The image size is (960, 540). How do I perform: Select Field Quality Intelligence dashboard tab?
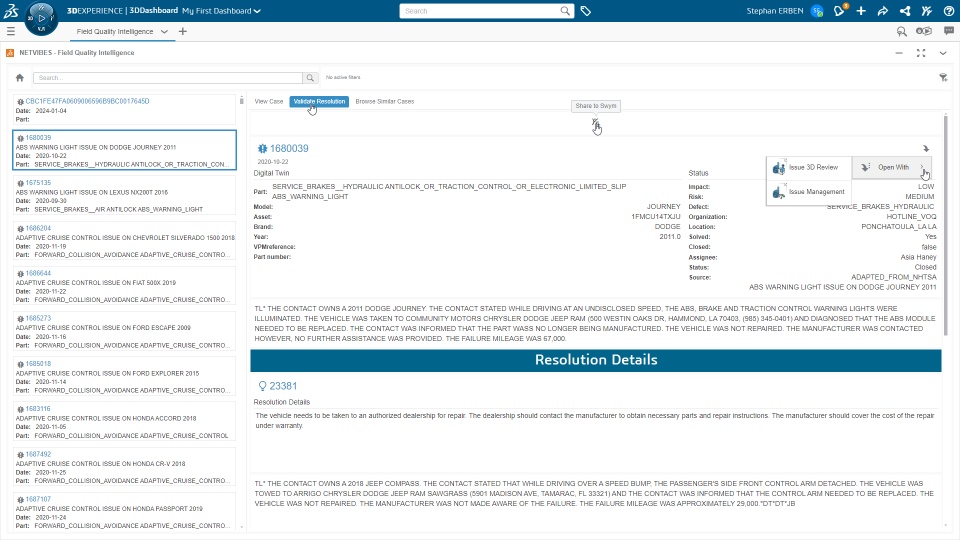tap(114, 31)
